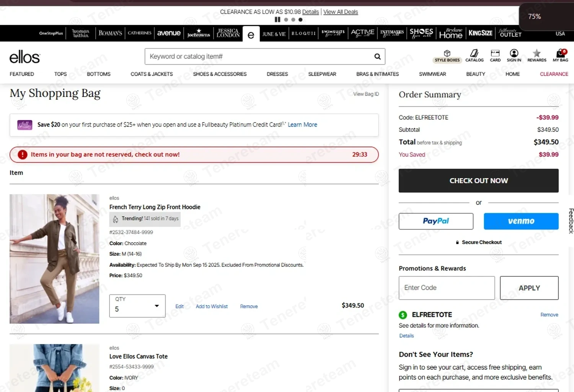The width and height of the screenshot is (574, 392).
Task: Open Style Boxes icon
Action: coord(447,54)
